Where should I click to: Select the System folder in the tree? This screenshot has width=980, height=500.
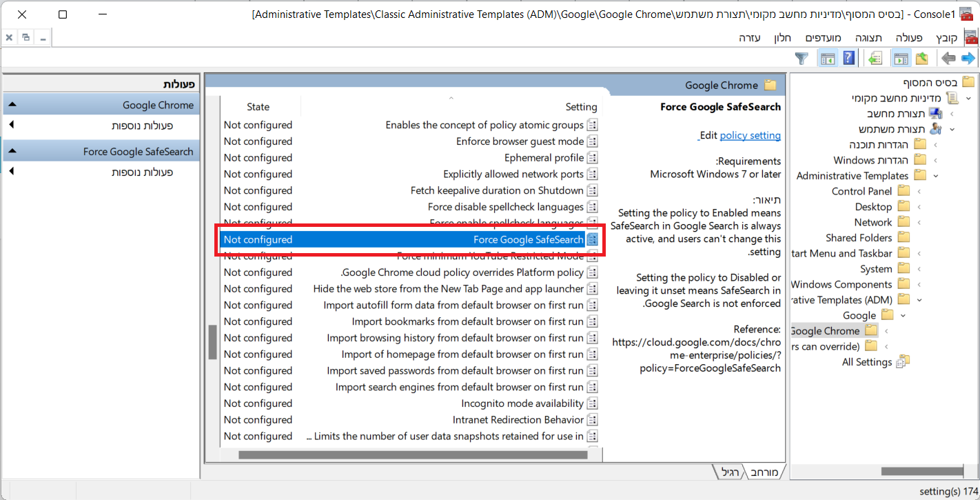click(x=876, y=269)
